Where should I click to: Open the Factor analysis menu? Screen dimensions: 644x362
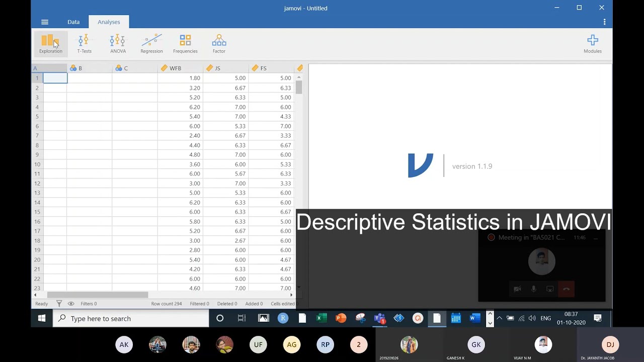point(219,44)
